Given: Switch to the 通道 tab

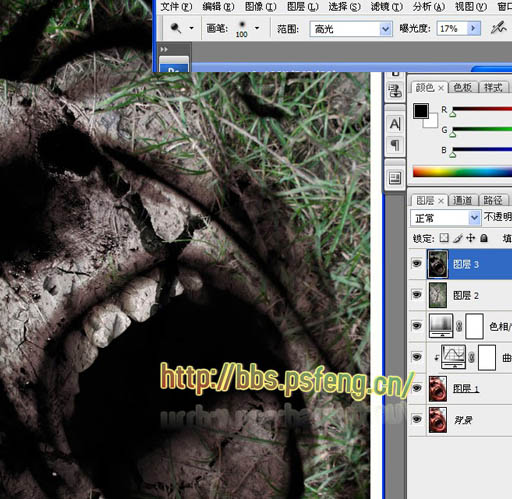Looking at the screenshot, I should click(462, 200).
